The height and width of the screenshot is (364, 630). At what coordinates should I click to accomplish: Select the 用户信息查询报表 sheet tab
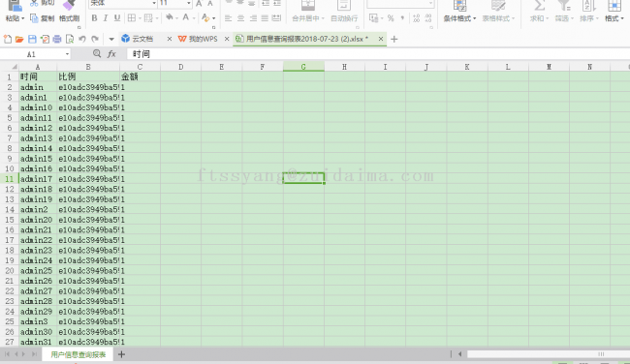click(78, 354)
